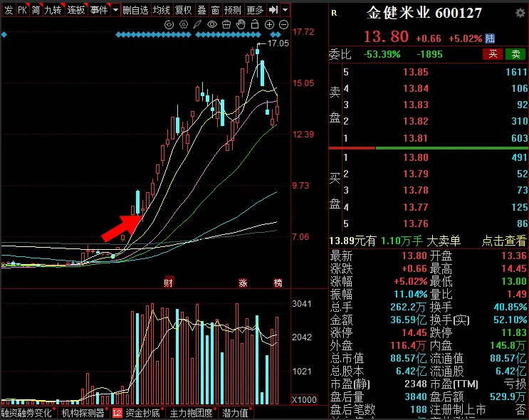The image size is (529, 420).
Task: Select the hand pan tool
Action: (x=241, y=25)
